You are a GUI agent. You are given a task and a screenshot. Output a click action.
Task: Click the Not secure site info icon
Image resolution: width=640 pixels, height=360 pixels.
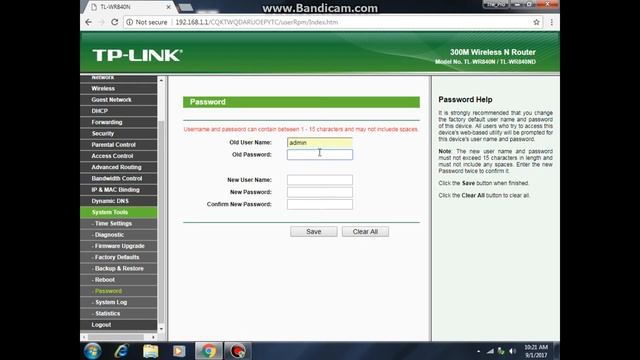coord(130,22)
